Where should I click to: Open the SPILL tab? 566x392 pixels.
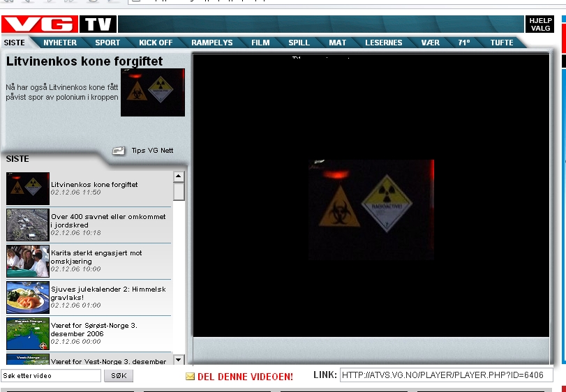(x=299, y=43)
